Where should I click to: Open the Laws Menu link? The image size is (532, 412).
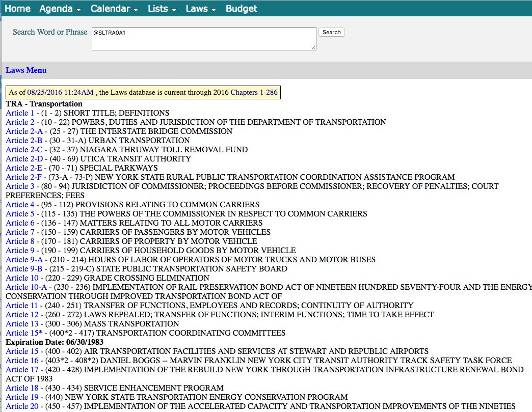(x=26, y=70)
